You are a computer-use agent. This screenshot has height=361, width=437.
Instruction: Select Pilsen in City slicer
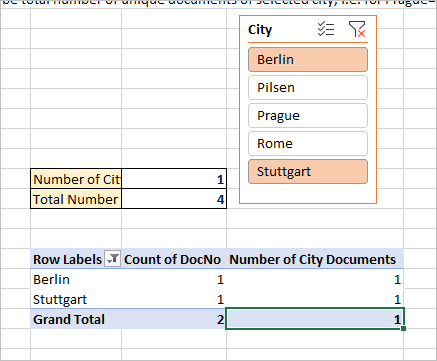(x=308, y=88)
